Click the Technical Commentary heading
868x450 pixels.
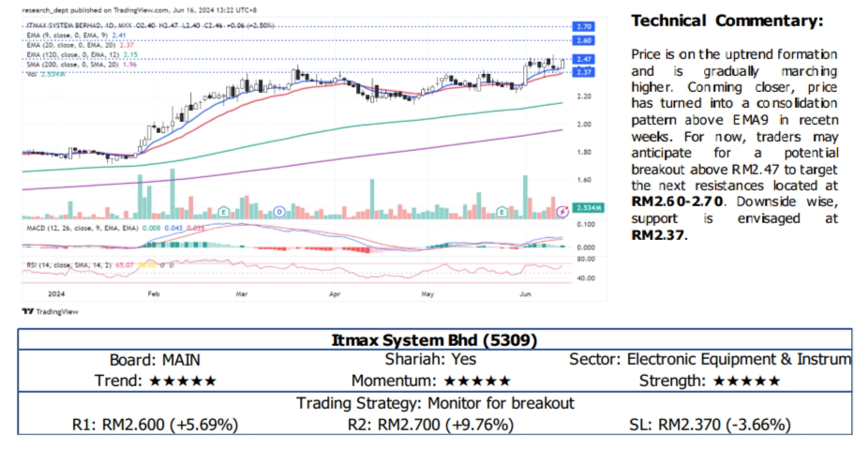tap(726, 20)
